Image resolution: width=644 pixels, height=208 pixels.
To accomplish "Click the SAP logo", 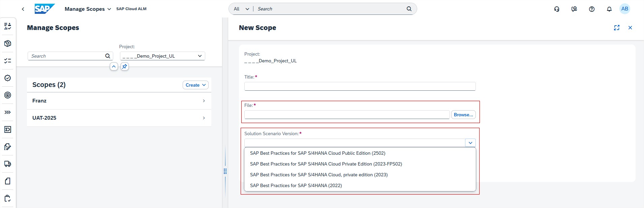I will coord(44,9).
